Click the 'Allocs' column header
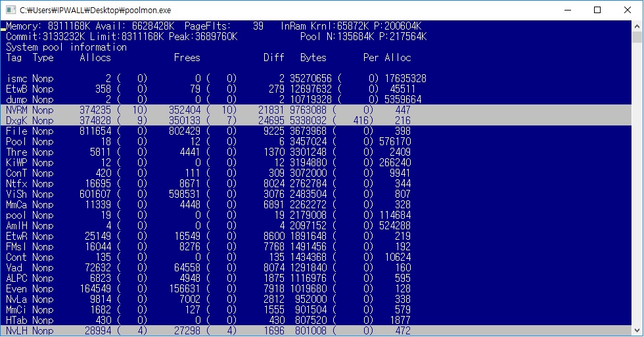Image resolution: width=644 pixels, height=337 pixels. coord(95,57)
